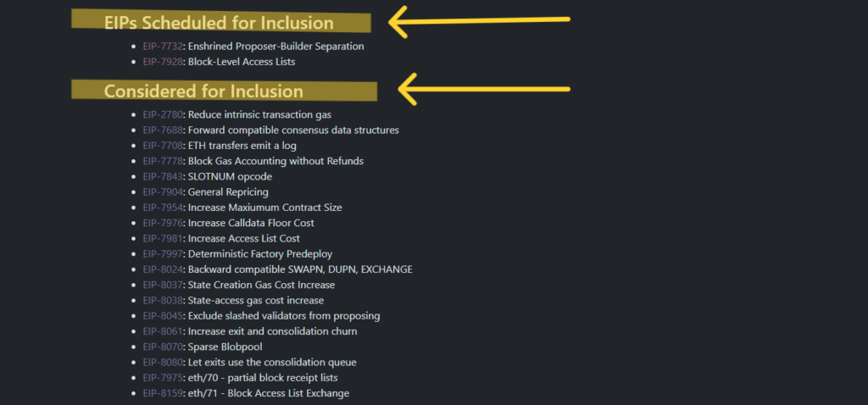This screenshot has width=868, height=405.
Task: Open EIP-7708 about ETH transfer logs
Action: (162, 146)
